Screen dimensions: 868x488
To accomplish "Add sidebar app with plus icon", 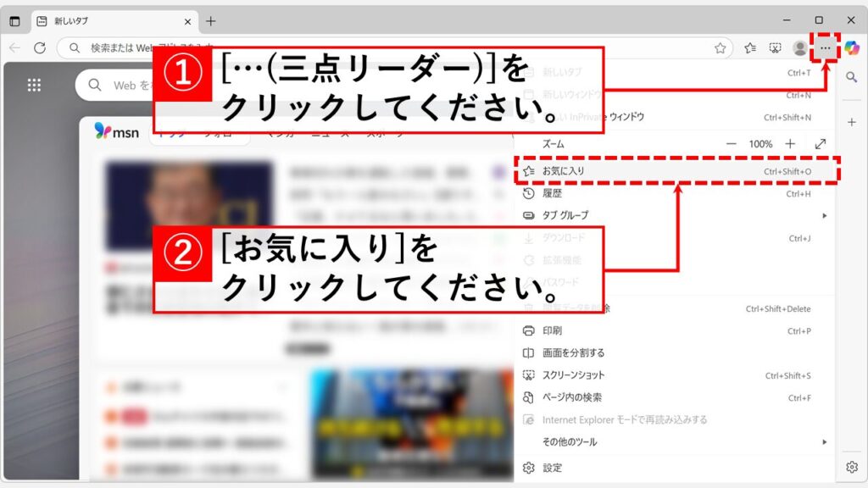I will [851, 122].
